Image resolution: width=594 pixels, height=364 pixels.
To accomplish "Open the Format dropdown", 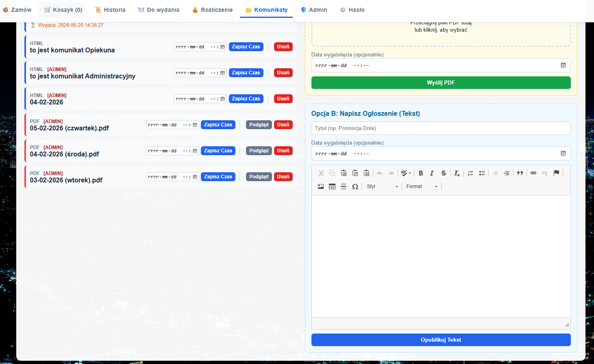I will pyautogui.click(x=422, y=186).
